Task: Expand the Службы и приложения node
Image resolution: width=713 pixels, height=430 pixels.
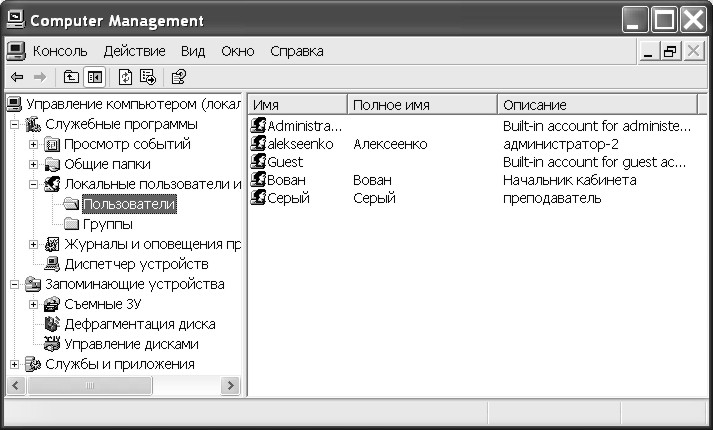Action: (15, 364)
